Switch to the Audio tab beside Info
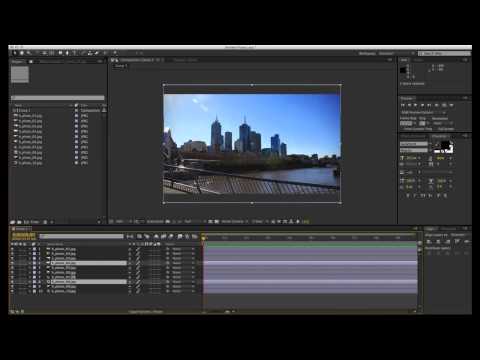Viewport: 480px width, 360px height. click(417, 60)
